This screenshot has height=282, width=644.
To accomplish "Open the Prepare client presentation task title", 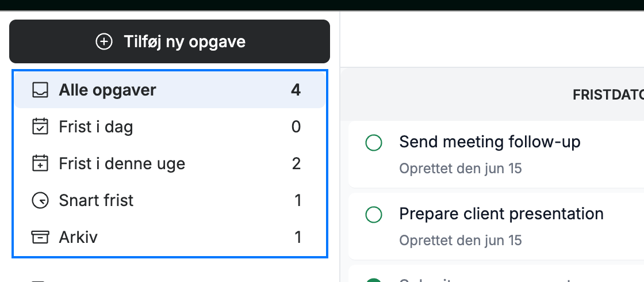I will tap(501, 214).
